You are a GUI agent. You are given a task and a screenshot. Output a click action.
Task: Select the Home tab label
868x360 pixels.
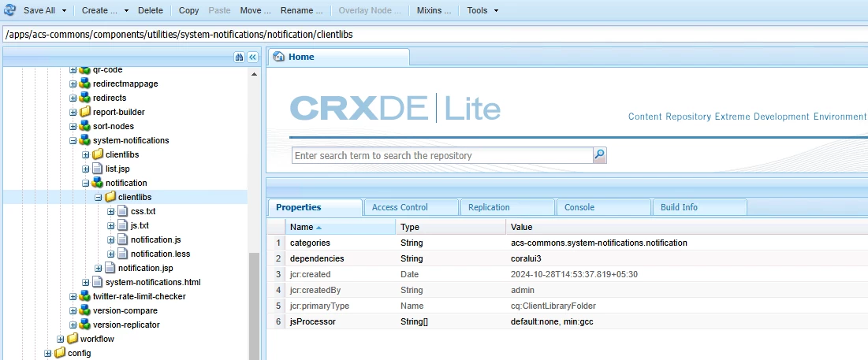(x=301, y=57)
